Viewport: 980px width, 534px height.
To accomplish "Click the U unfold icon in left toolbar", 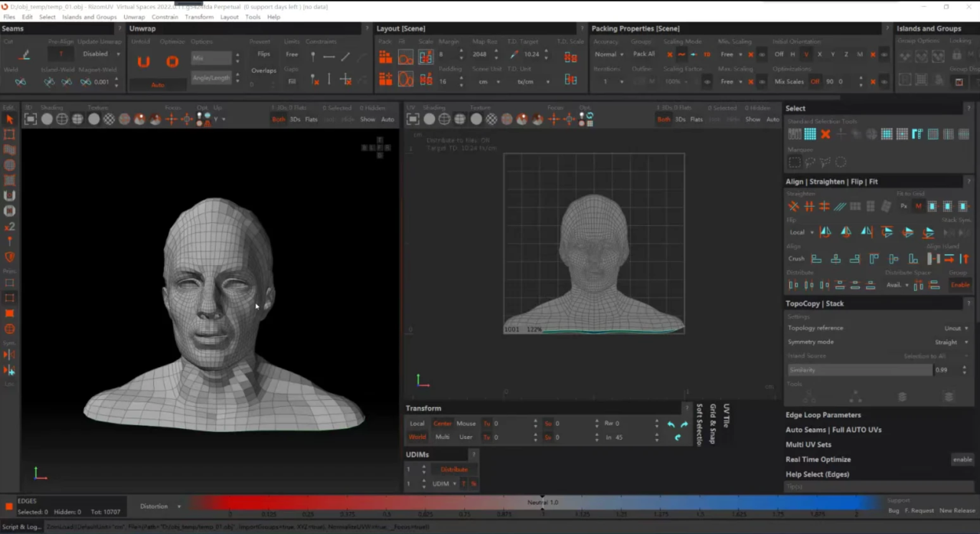I will pyautogui.click(x=9, y=195).
